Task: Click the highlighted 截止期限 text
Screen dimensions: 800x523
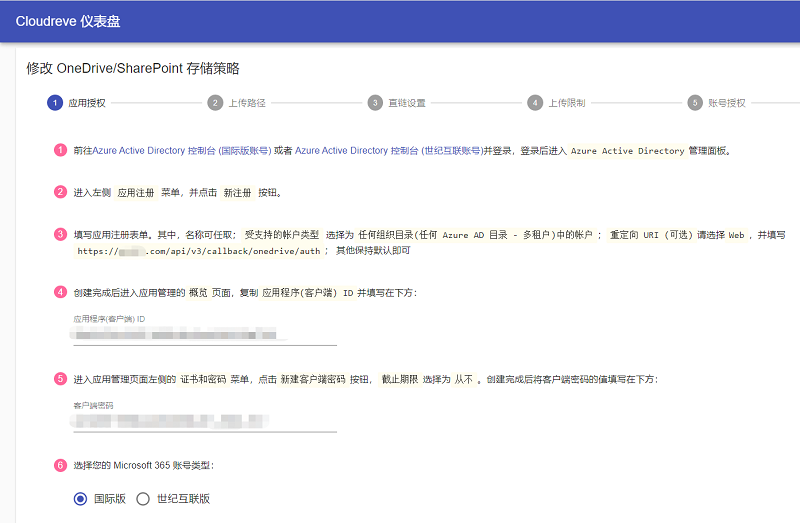Action: tap(400, 380)
